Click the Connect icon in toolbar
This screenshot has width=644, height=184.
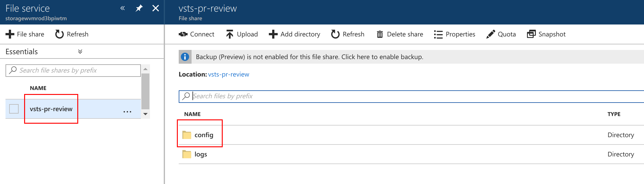pos(183,34)
